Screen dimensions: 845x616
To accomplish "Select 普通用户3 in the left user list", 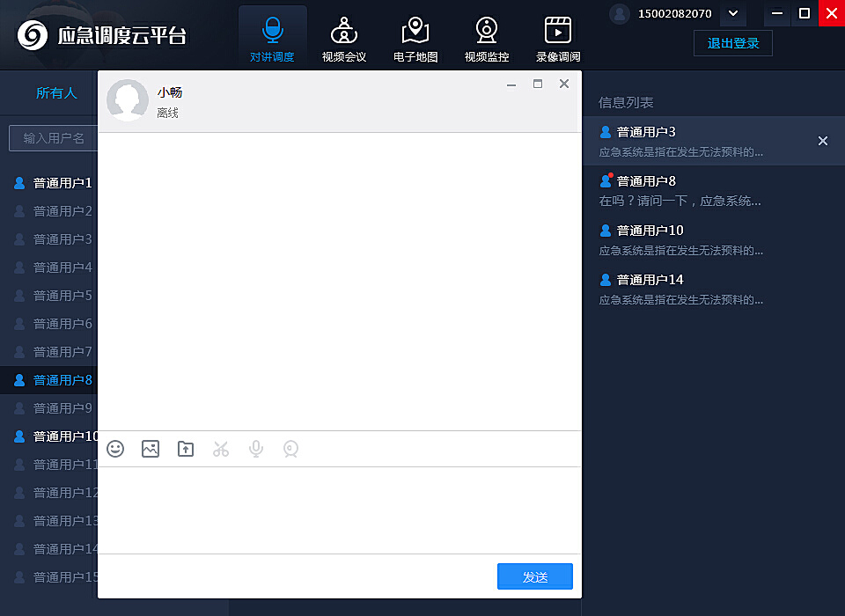I will coord(49,238).
